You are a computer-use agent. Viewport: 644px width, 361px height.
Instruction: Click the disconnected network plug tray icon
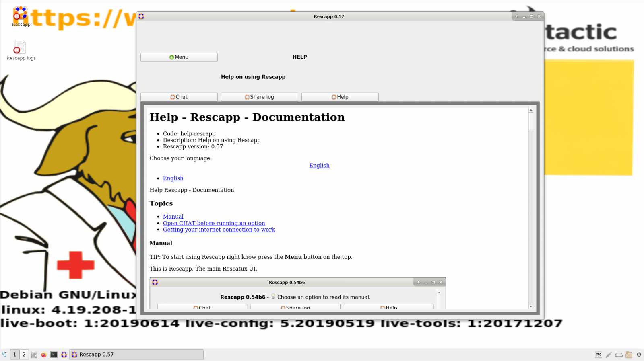point(609,355)
